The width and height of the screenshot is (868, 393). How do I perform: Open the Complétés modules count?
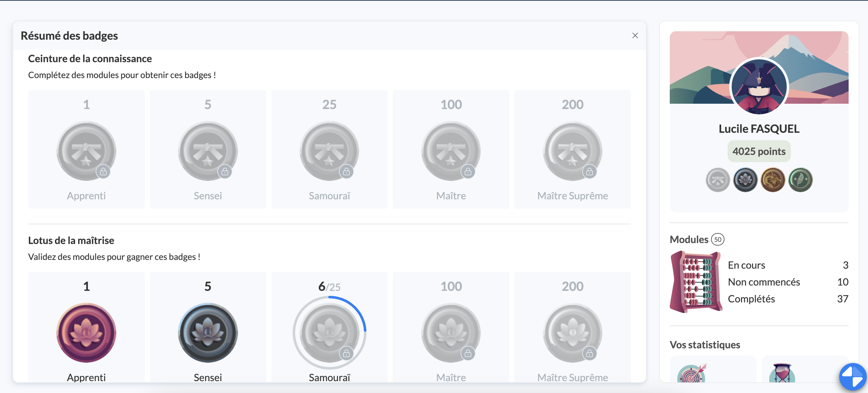pos(842,299)
